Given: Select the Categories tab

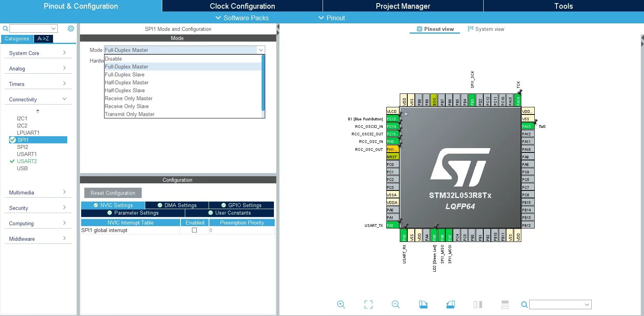Looking at the screenshot, I should 17,39.
